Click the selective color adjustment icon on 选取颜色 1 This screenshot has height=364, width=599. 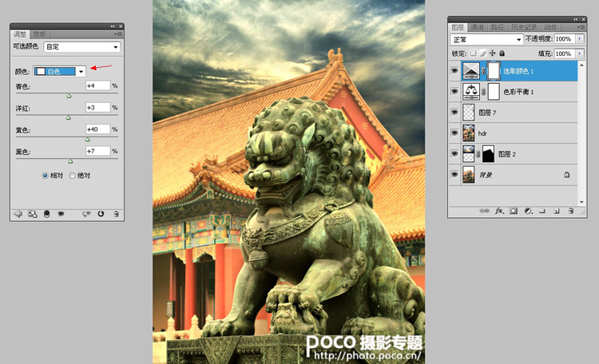coord(471,71)
